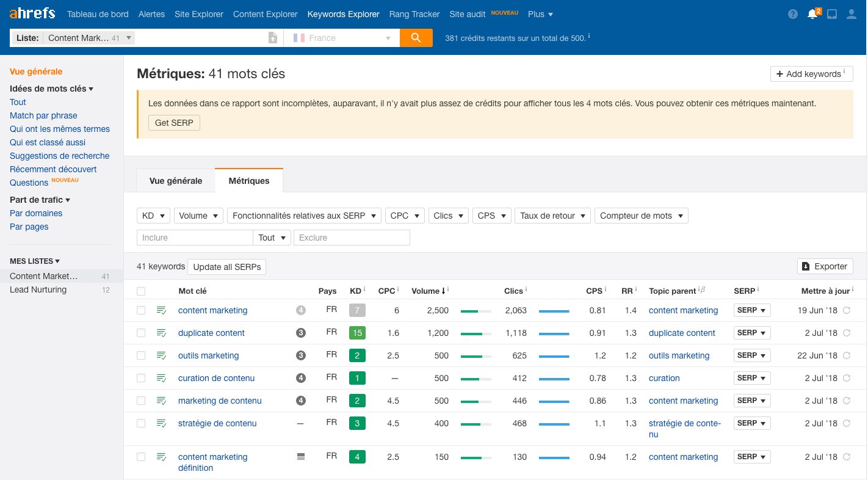Click the Get SERP button

tap(174, 123)
